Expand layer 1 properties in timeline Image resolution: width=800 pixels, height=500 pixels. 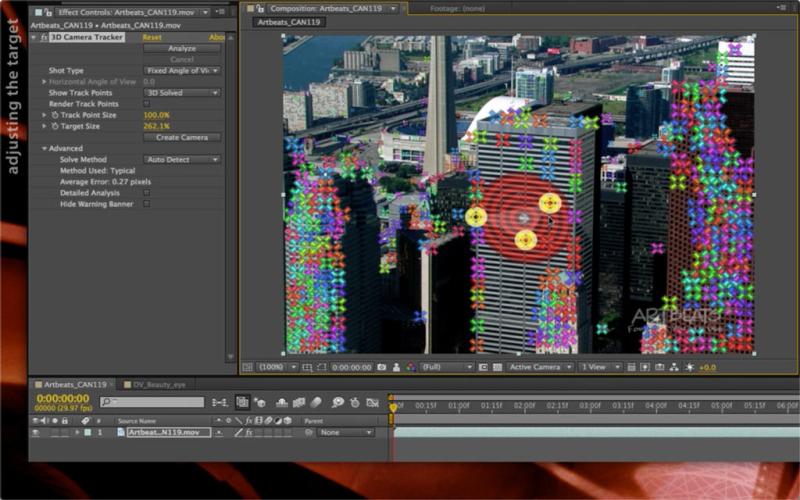point(78,433)
